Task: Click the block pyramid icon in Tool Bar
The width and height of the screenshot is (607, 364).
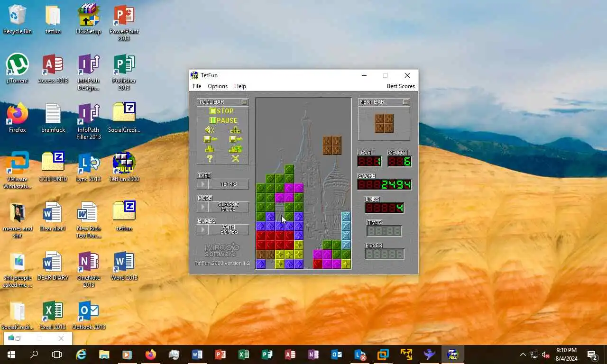Action: click(x=235, y=130)
